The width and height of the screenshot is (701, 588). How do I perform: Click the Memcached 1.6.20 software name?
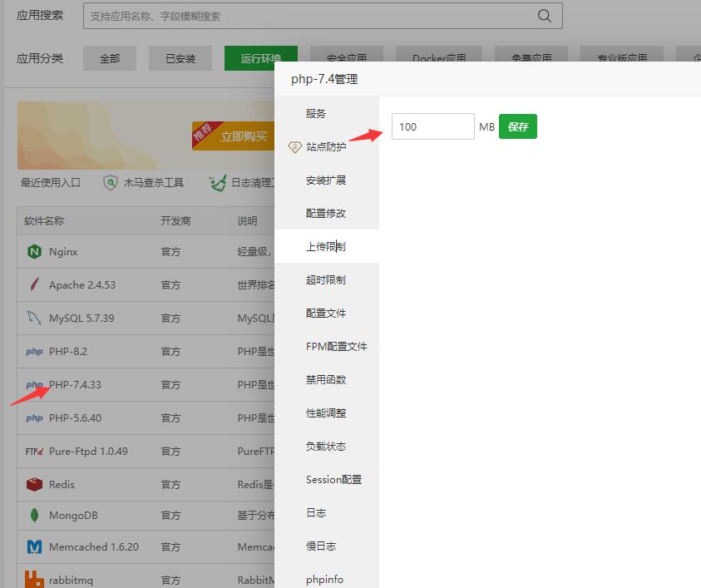pos(94,546)
